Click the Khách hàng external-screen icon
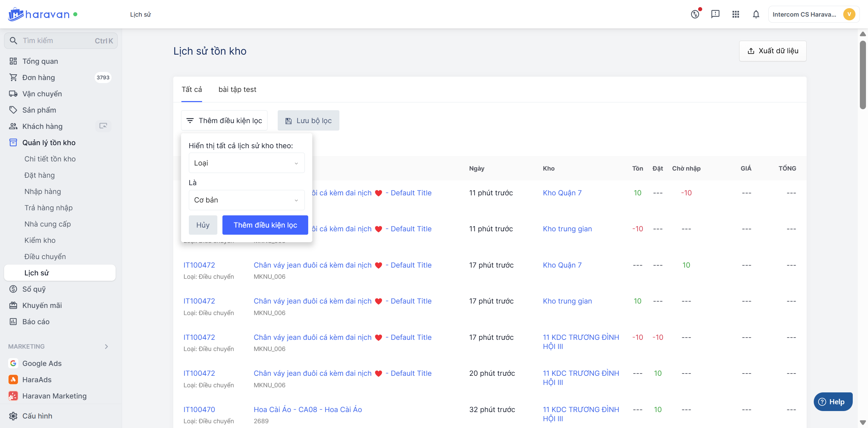Viewport: 868px width, 428px height. (x=103, y=126)
